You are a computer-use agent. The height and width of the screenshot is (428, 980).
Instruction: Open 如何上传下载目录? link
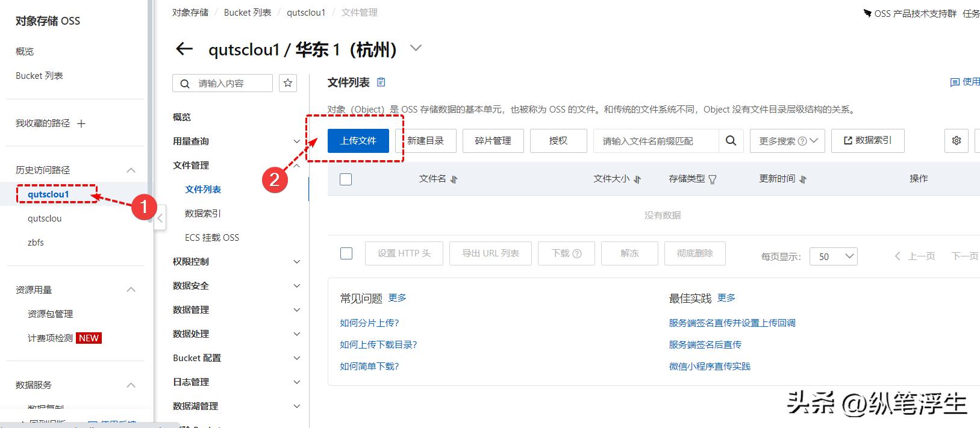pyautogui.click(x=378, y=345)
